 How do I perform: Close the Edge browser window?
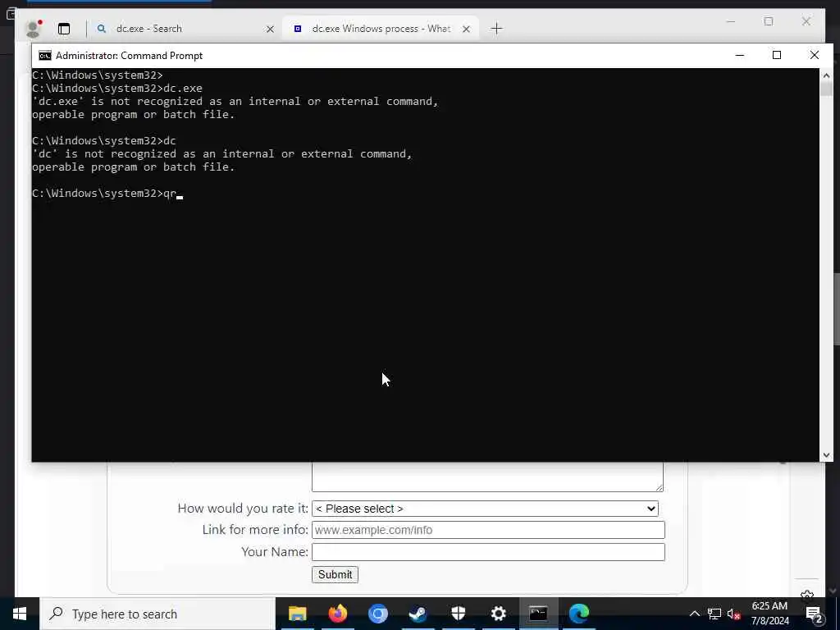(x=806, y=21)
